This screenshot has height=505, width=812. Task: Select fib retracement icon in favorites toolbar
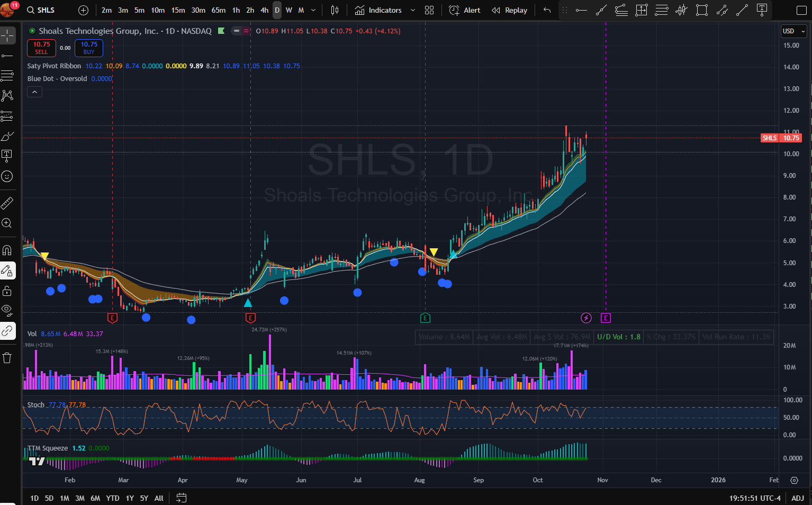pyautogui.click(x=662, y=10)
